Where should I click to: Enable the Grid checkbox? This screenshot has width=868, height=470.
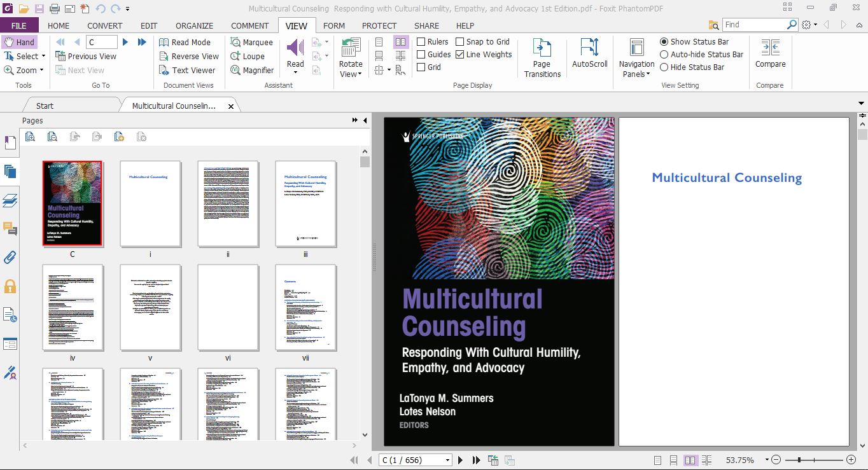pos(421,67)
